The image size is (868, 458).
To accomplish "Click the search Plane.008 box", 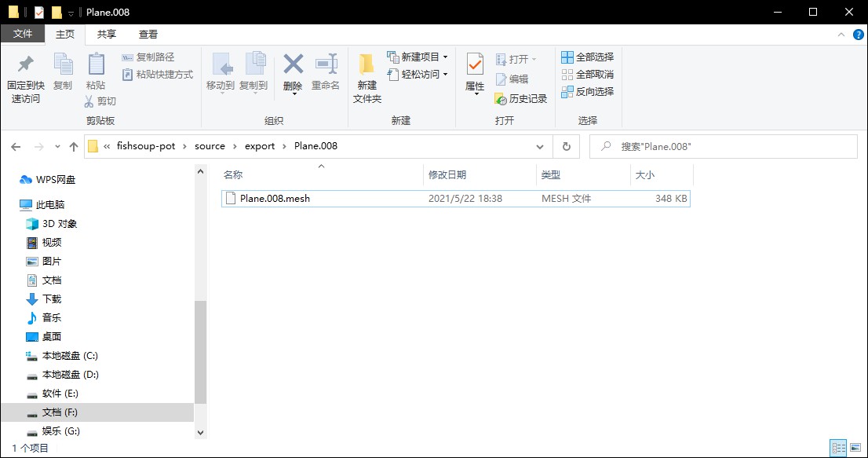I will click(x=723, y=147).
